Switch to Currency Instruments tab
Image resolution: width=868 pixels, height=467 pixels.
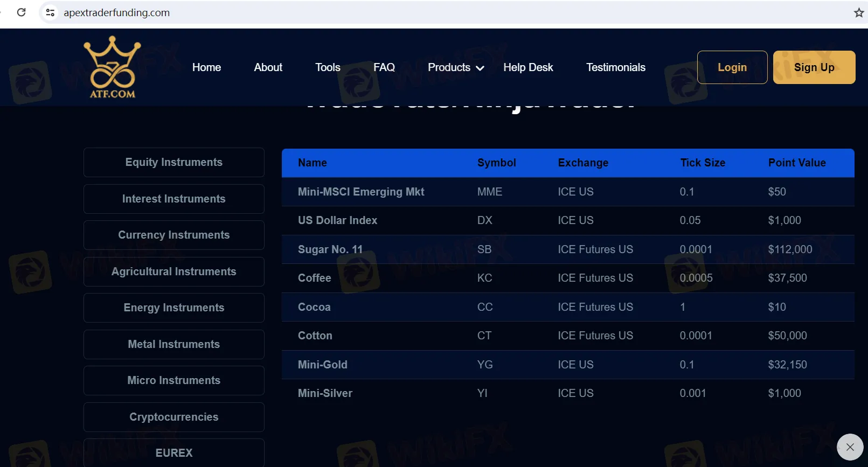tap(173, 235)
